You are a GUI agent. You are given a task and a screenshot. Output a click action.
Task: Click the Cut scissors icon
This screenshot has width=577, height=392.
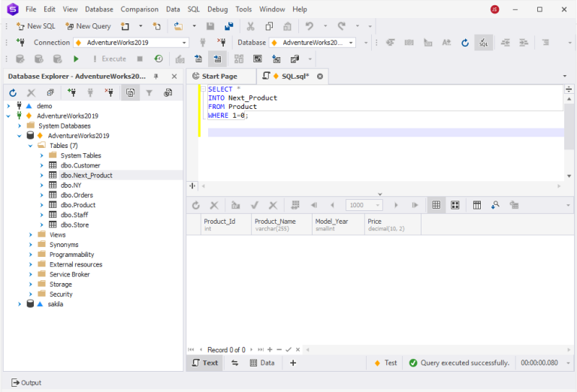tap(251, 26)
